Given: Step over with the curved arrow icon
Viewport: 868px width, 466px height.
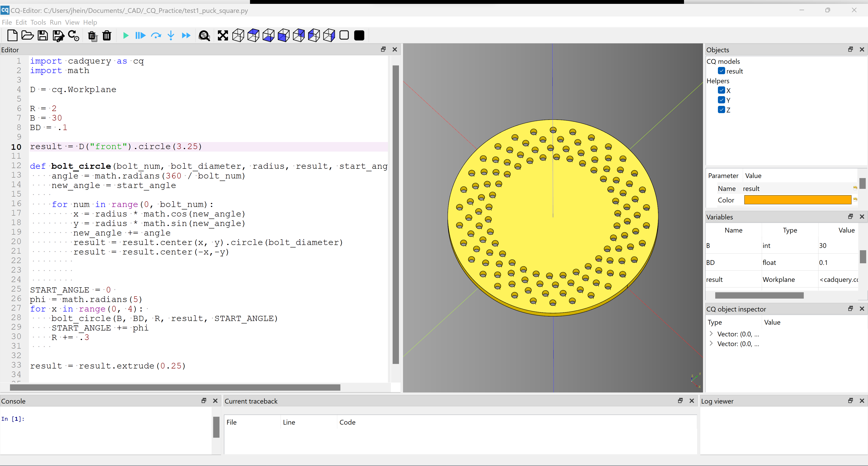Looking at the screenshot, I should pyautogui.click(x=156, y=36).
